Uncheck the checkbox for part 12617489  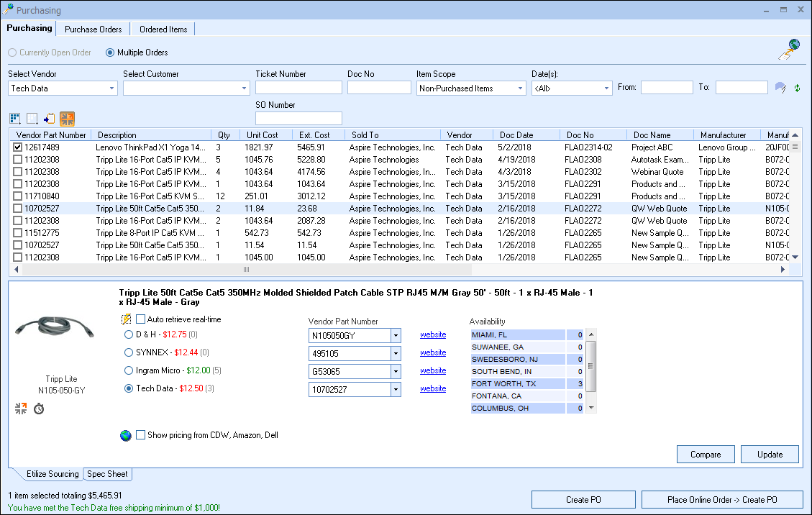(17, 147)
